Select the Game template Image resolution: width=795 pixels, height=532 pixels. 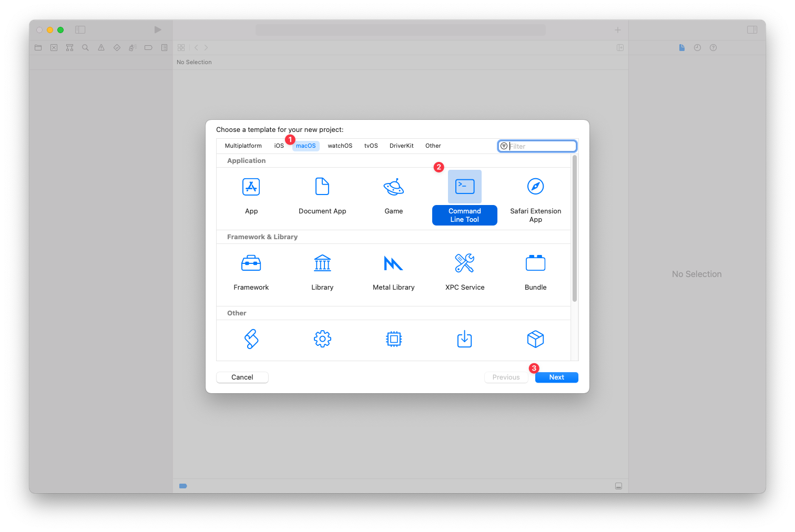tap(393, 195)
